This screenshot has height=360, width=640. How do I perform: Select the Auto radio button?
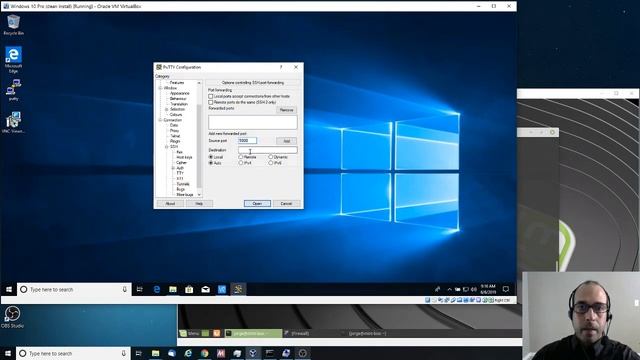click(211, 163)
